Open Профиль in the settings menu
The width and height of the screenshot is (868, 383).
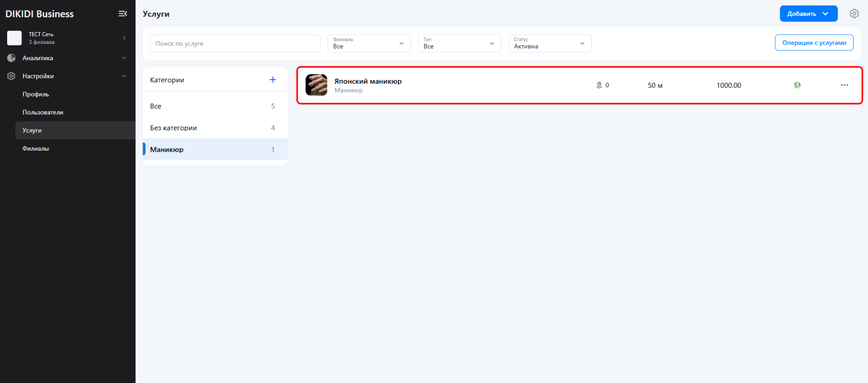pyautogui.click(x=36, y=94)
